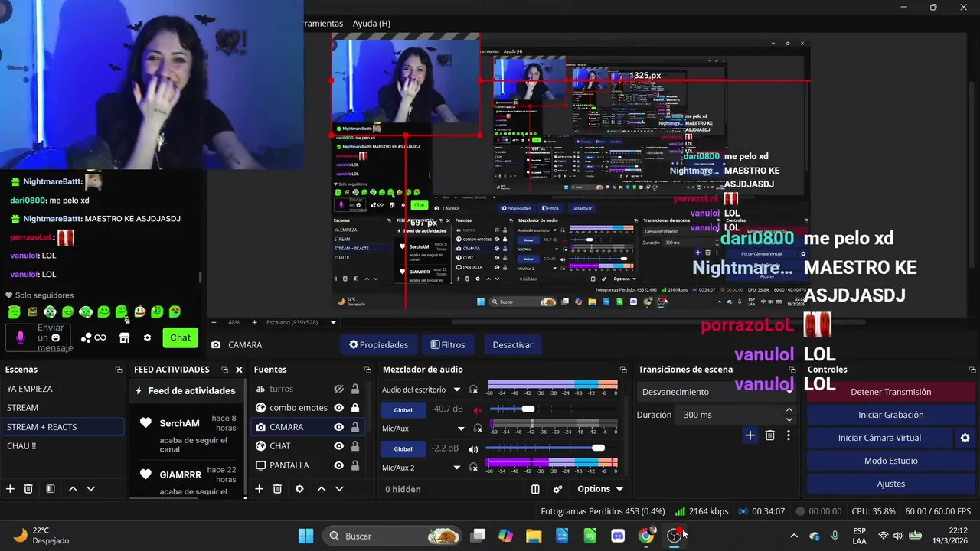Viewport: 980px width, 551px height.
Task: Click the microphone icon in chat message box
Action: pyautogui.click(x=21, y=337)
